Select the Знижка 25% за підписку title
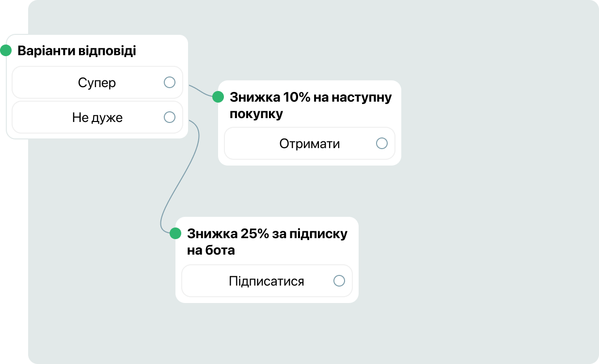Screen dimensions: 599x364 267,242
